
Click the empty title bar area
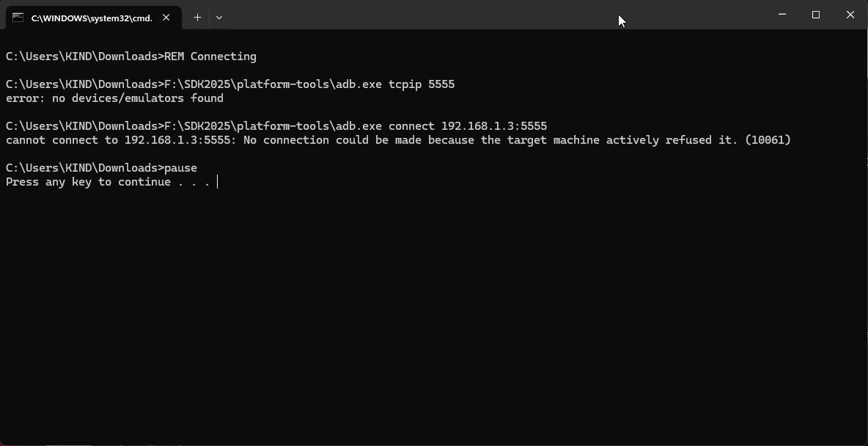point(477,15)
